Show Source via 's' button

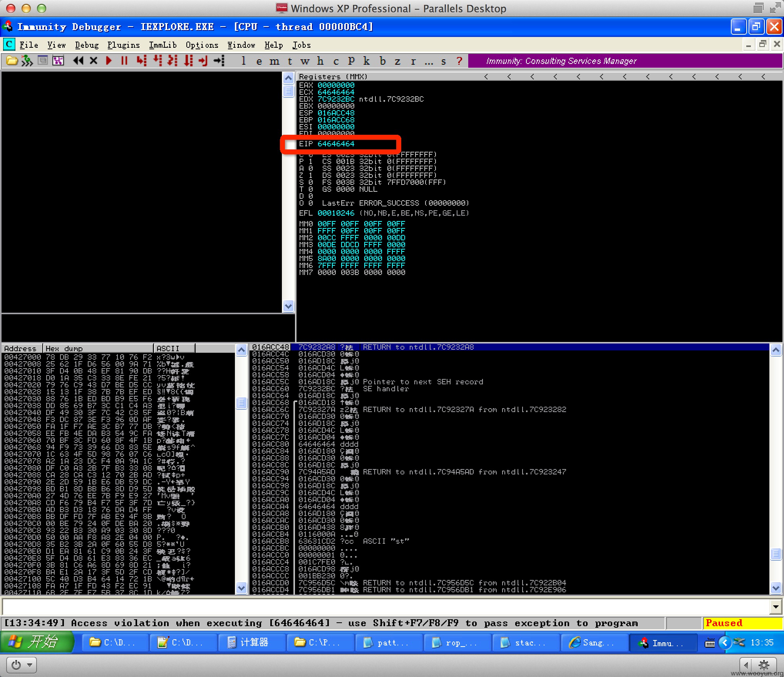[444, 61]
